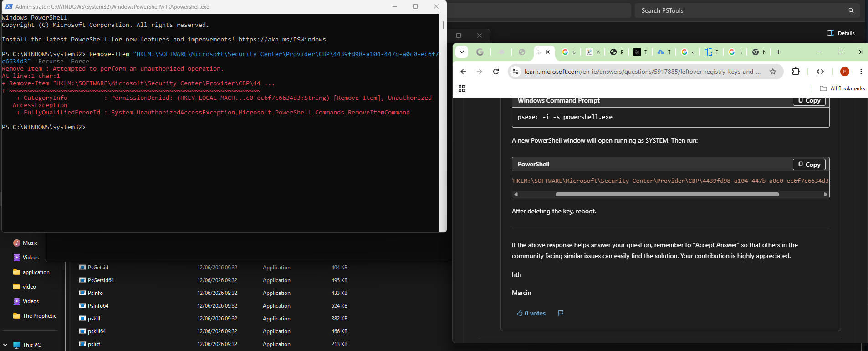Open a new Chrome tab
Viewport: 868px width, 351px height.
coord(778,52)
